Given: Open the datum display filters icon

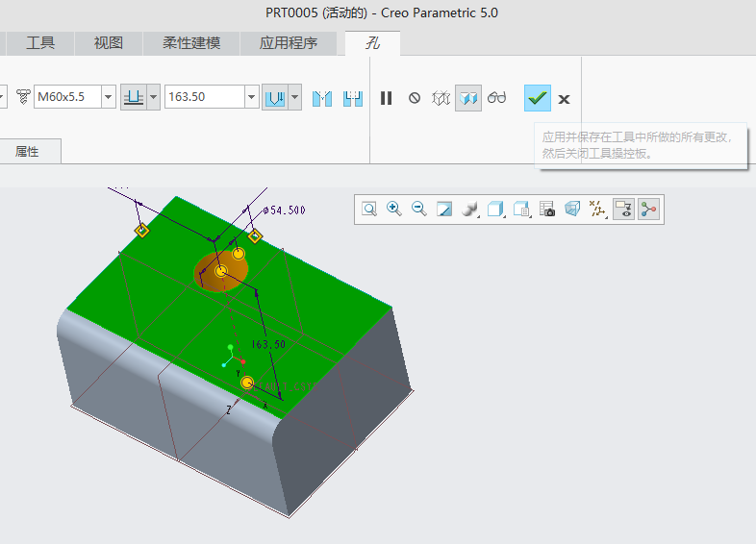Looking at the screenshot, I should point(598,210).
